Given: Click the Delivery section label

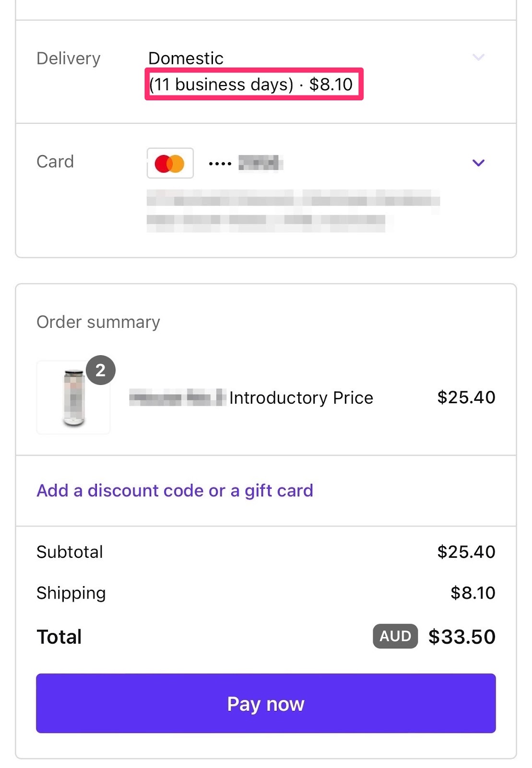Looking at the screenshot, I should [69, 59].
